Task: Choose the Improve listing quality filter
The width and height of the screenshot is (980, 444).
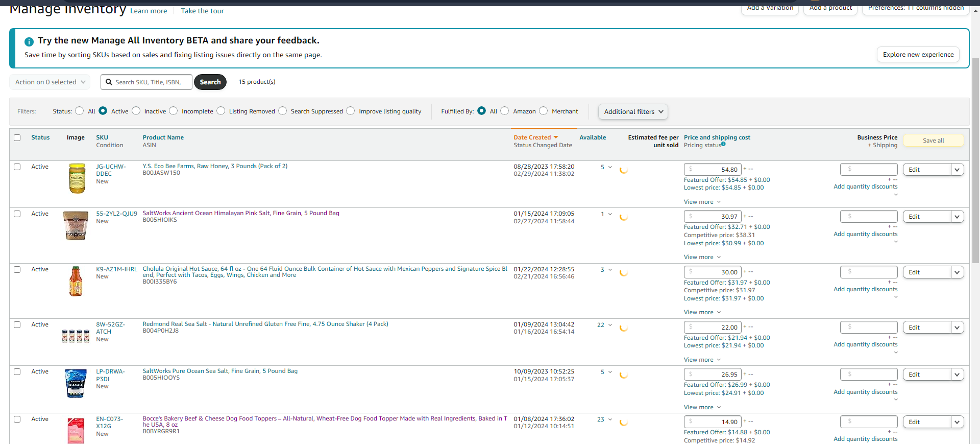Action: click(350, 111)
